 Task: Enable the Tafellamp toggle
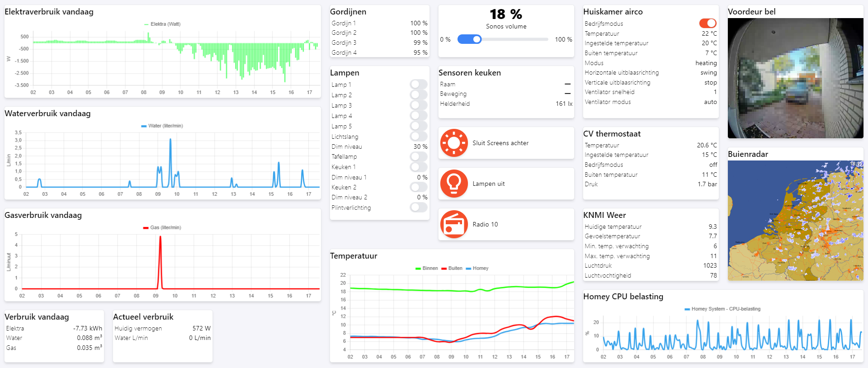tap(419, 156)
